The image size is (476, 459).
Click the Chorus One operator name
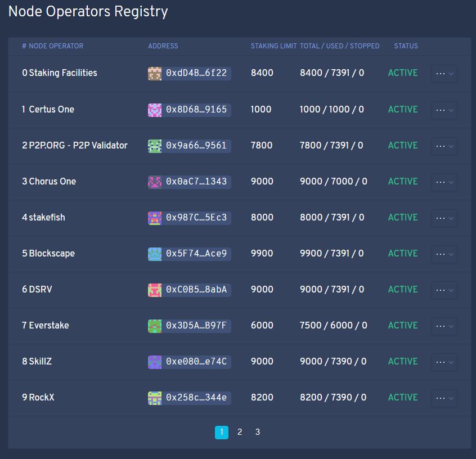tap(52, 182)
